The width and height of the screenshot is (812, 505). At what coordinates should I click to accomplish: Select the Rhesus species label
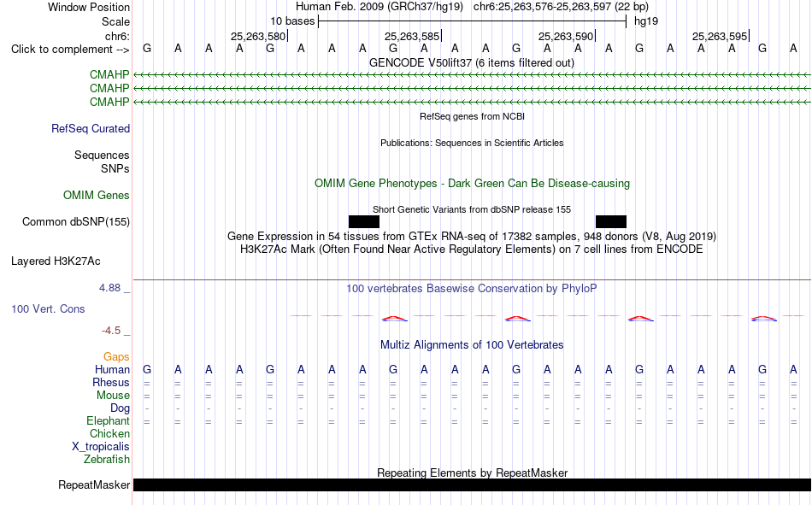[x=111, y=382]
